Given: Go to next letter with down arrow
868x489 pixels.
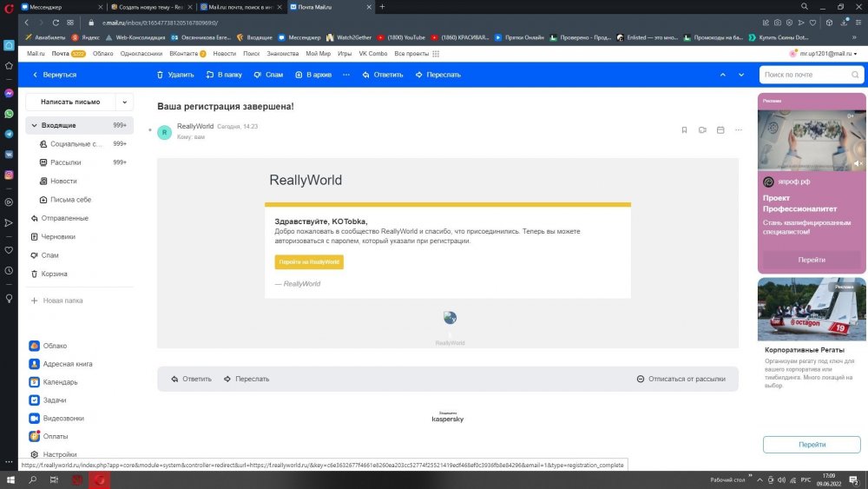Looking at the screenshot, I should (x=741, y=75).
